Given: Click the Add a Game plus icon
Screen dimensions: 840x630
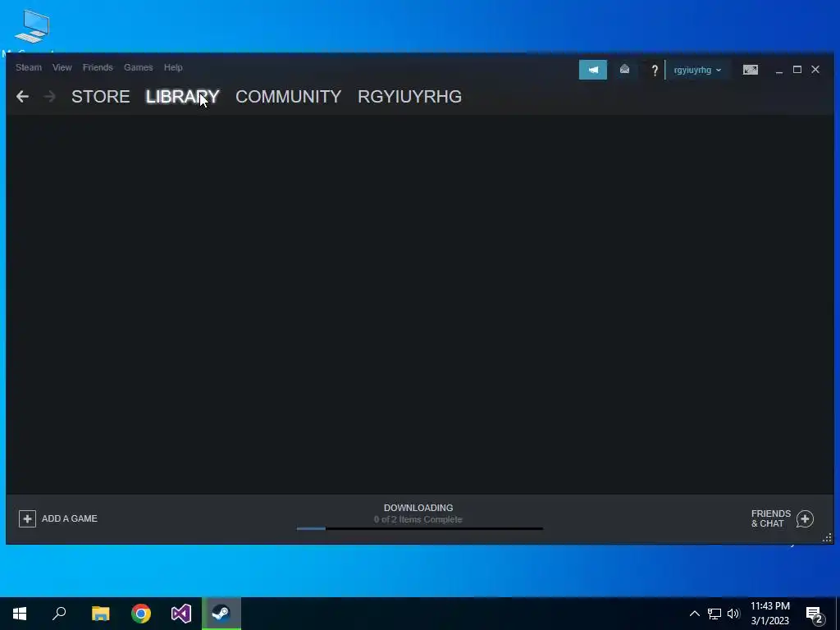Looking at the screenshot, I should [27, 518].
